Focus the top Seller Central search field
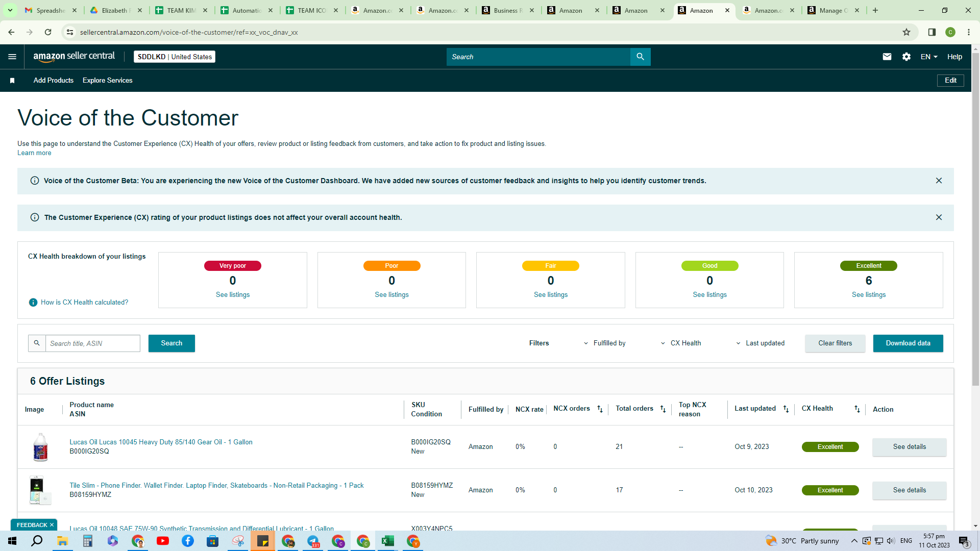Screen dimensions: 980x551 (538, 57)
